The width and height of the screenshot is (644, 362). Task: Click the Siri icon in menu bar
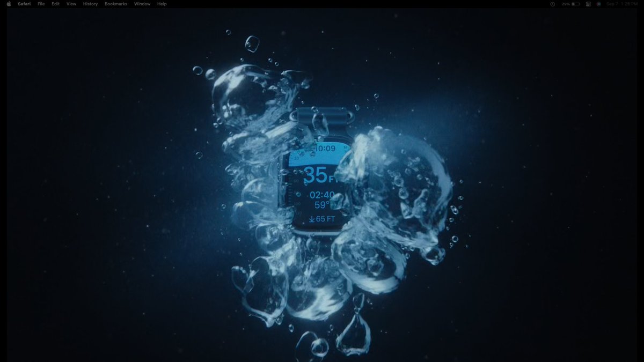point(598,4)
